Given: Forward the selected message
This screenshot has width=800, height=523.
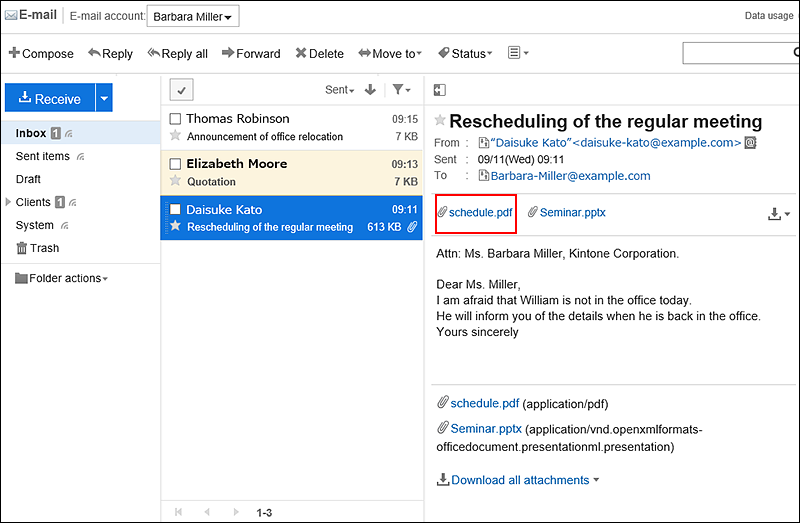Looking at the screenshot, I should pyautogui.click(x=251, y=53).
